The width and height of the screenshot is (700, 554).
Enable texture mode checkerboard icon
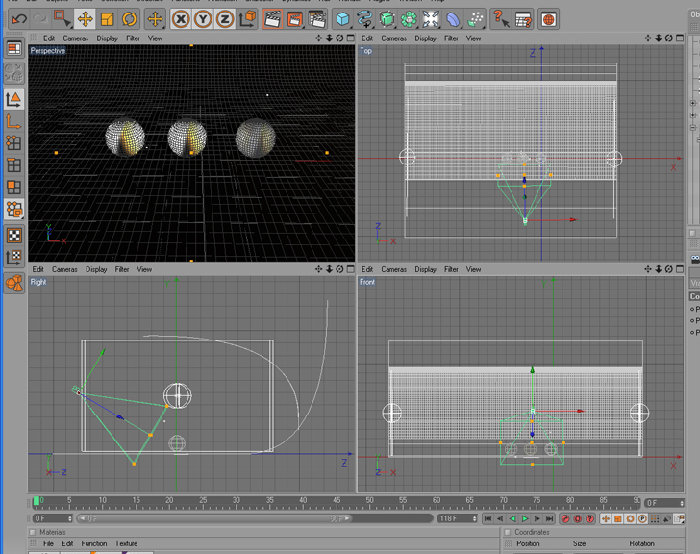click(x=14, y=235)
